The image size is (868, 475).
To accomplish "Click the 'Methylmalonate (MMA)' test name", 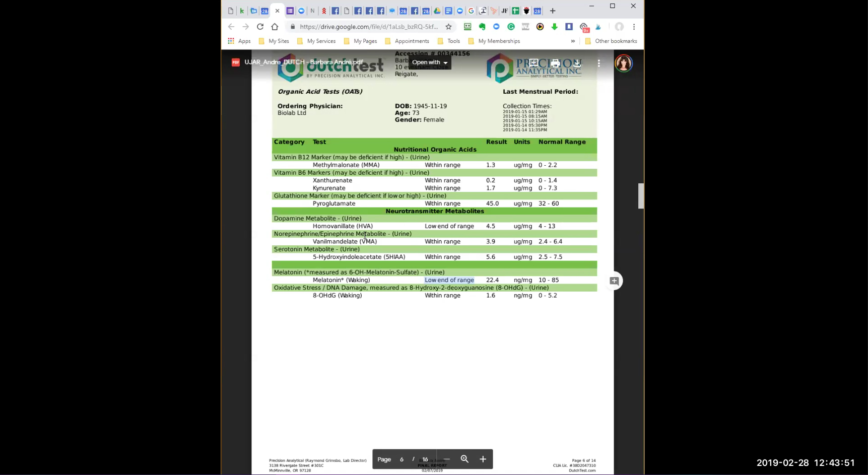I will pyautogui.click(x=346, y=165).
